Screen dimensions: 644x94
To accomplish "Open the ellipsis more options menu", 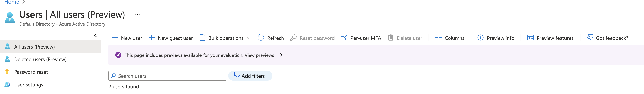I will [x=138, y=15].
